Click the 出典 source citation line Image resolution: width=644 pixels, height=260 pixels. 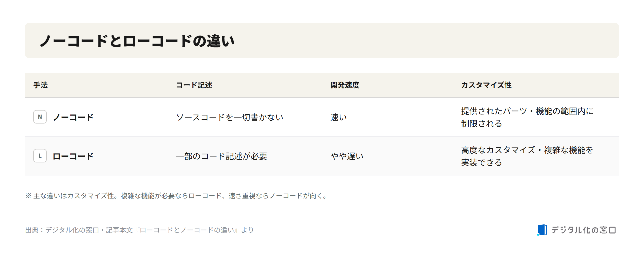(x=139, y=230)
